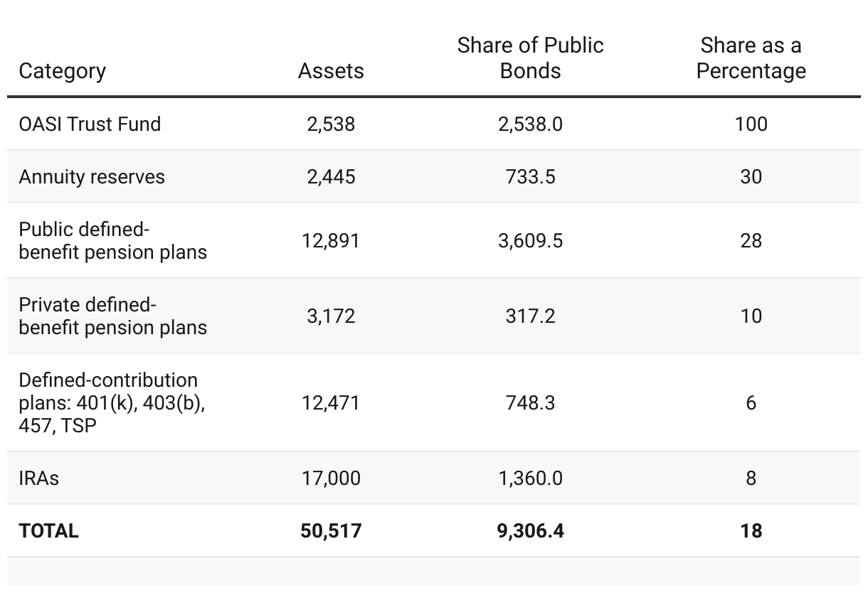This screenshot has height=593, width=868.
Task: Select the OASI Trust Fund row label
Action: [90, 124]
